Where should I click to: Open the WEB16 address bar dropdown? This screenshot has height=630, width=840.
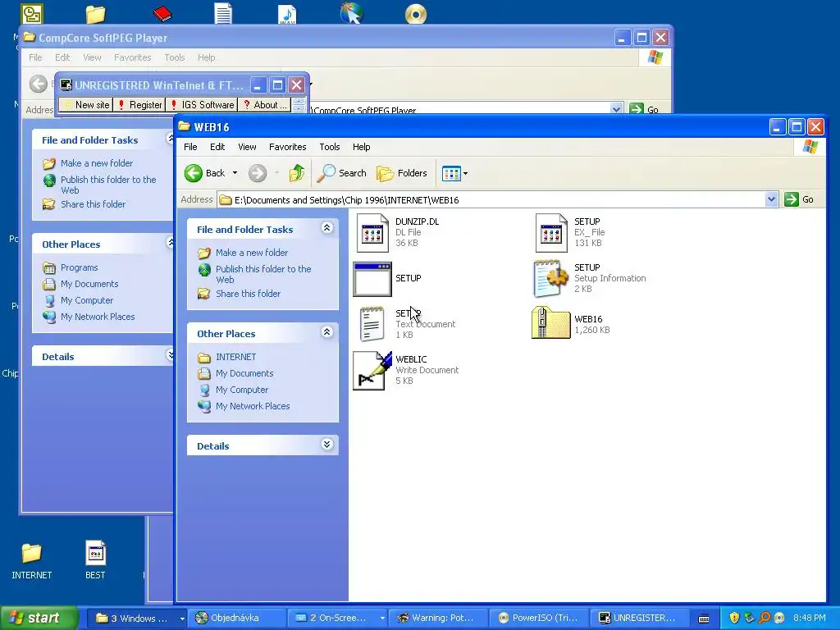pos(771,200)
